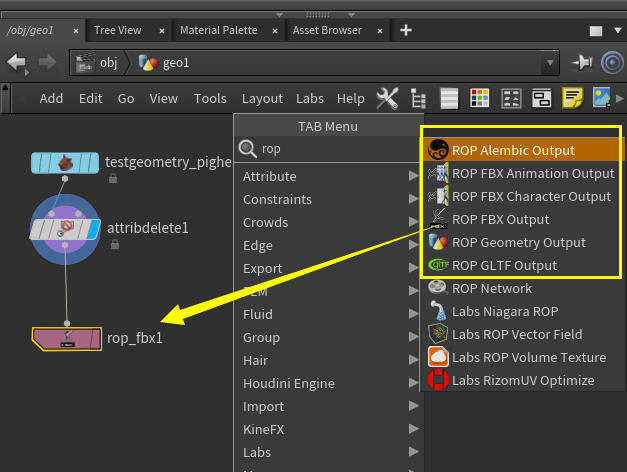Viewport: 627px width, 472px height.
Task: Open the color palette grid icon
Action: 480,98
